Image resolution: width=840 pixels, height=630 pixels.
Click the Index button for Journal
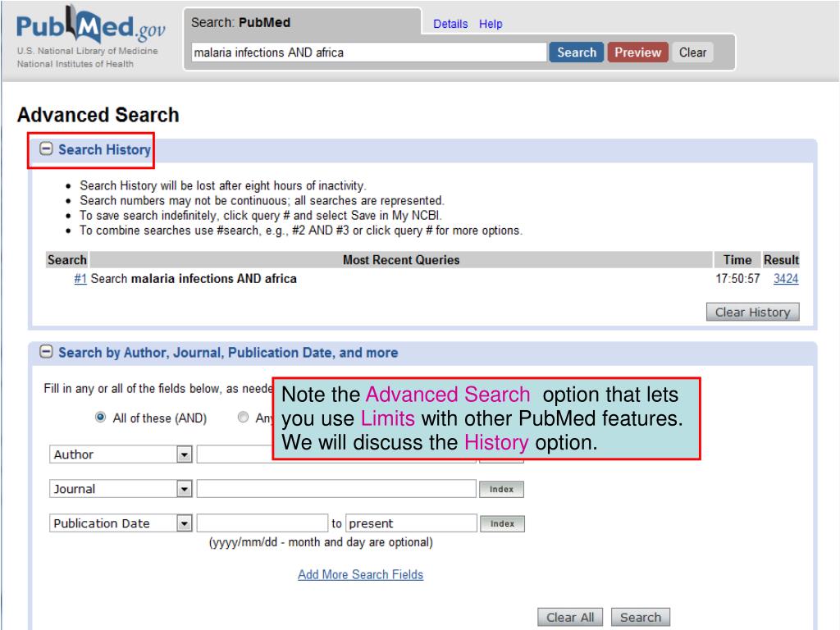[501, 489]
